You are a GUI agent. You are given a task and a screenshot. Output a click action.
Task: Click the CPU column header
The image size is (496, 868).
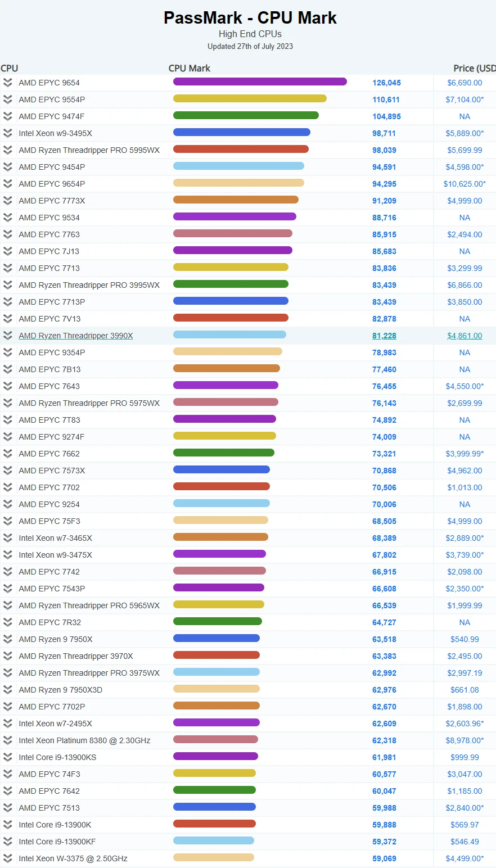point(10,68)
